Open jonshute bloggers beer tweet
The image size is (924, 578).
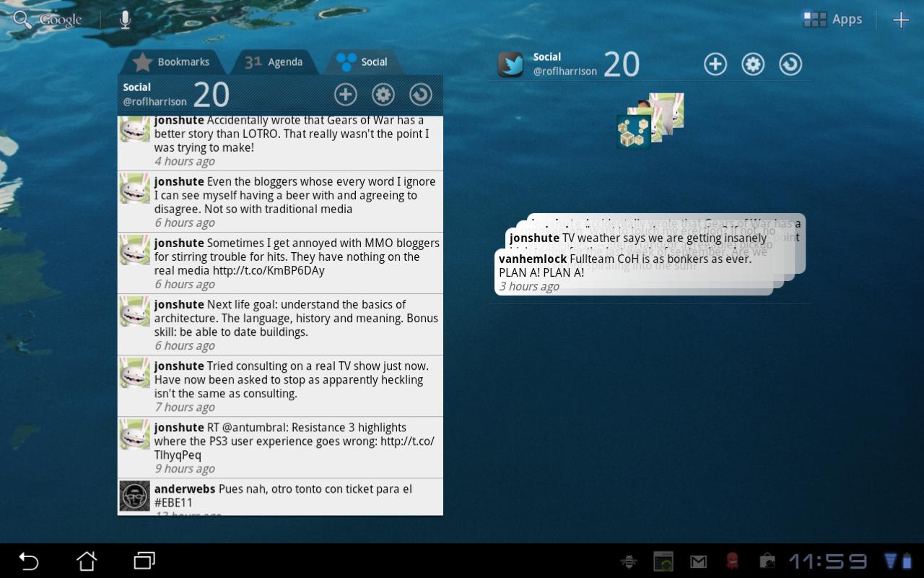tap(280, 202)
